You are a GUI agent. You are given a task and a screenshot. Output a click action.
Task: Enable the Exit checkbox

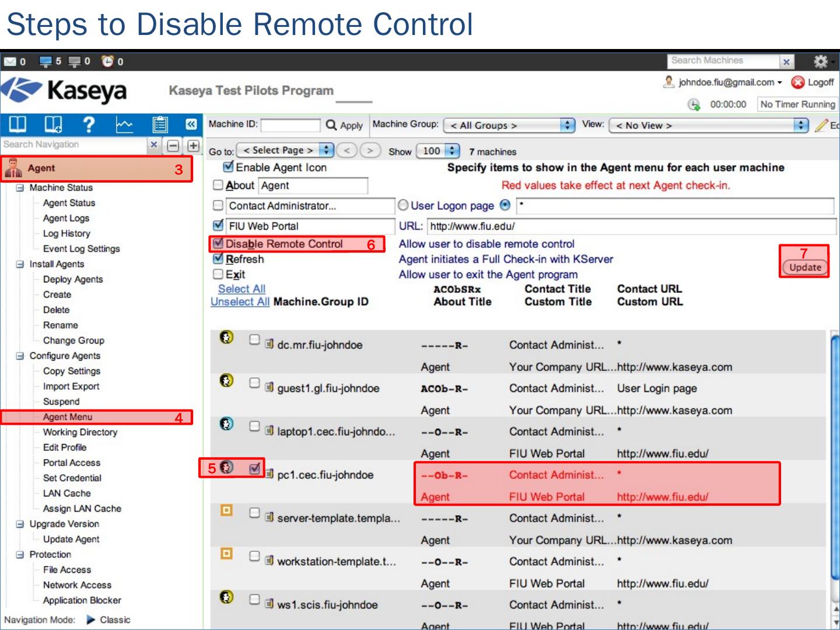218,274
